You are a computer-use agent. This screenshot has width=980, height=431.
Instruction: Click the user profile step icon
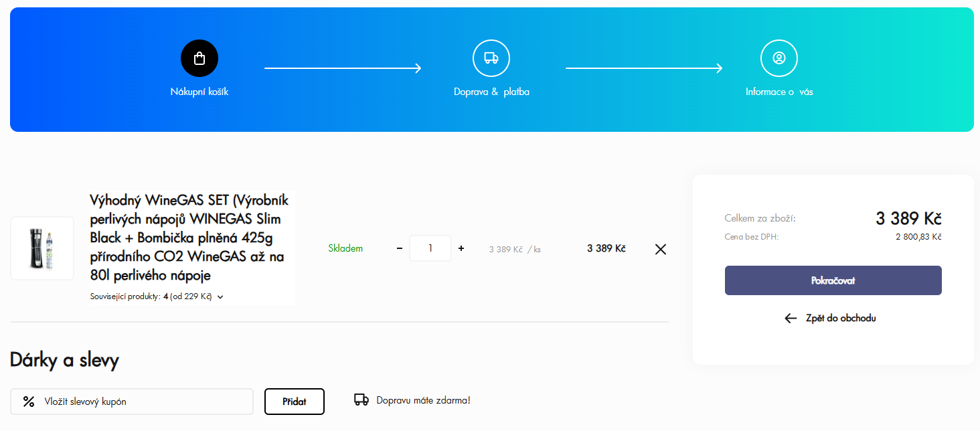pos(779,58)
